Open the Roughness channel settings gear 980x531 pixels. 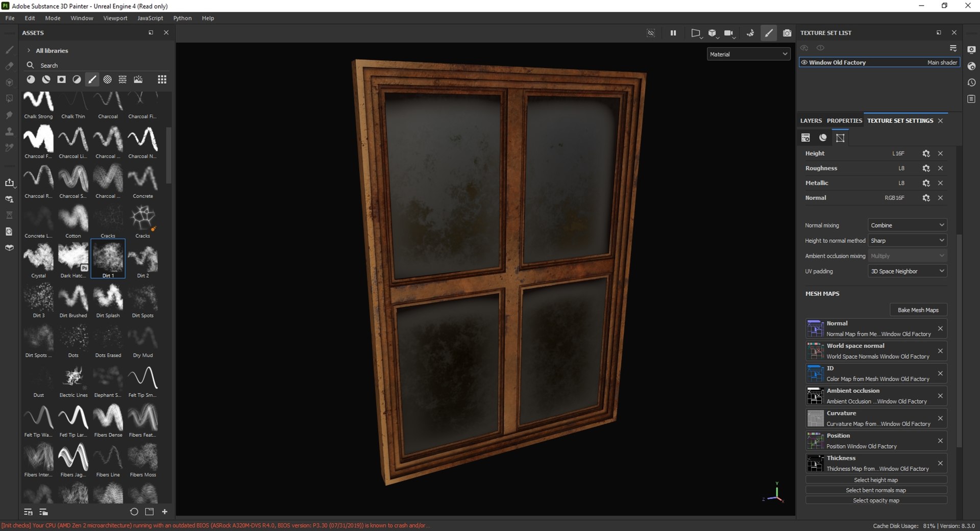(926, 168)
